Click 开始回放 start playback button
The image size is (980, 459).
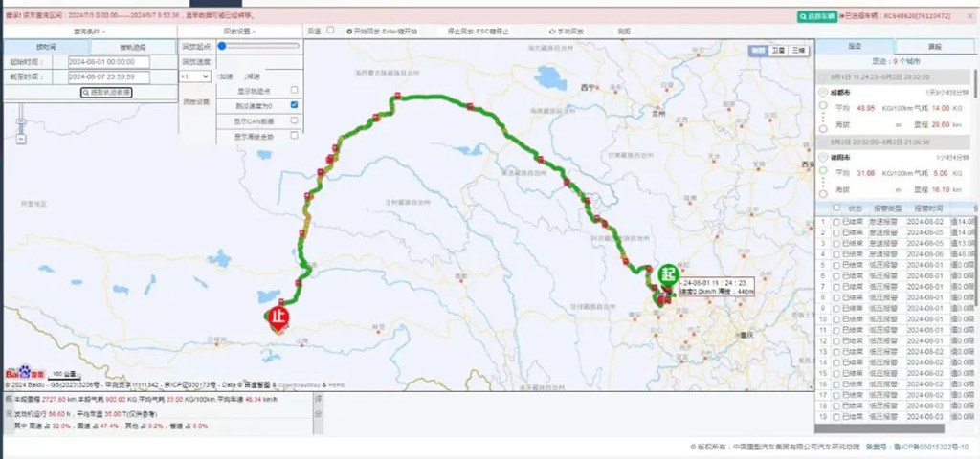[x=381, y=31]
